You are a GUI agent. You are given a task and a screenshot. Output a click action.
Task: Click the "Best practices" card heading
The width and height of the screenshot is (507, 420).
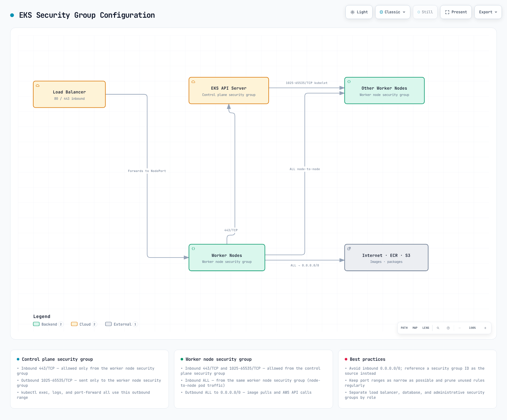tap(368, 359)
